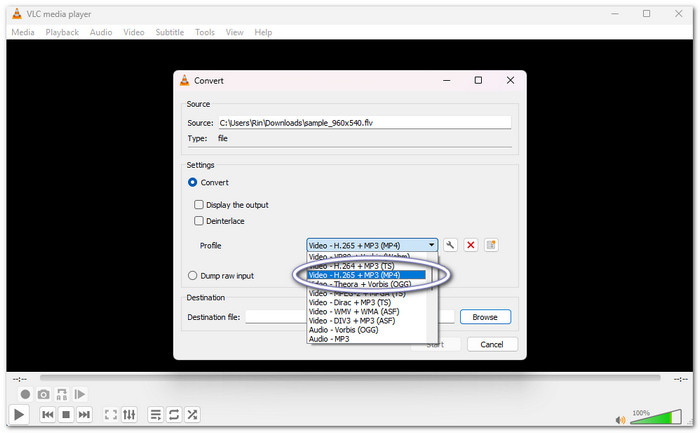Open the Audio menu

[101, 32]
